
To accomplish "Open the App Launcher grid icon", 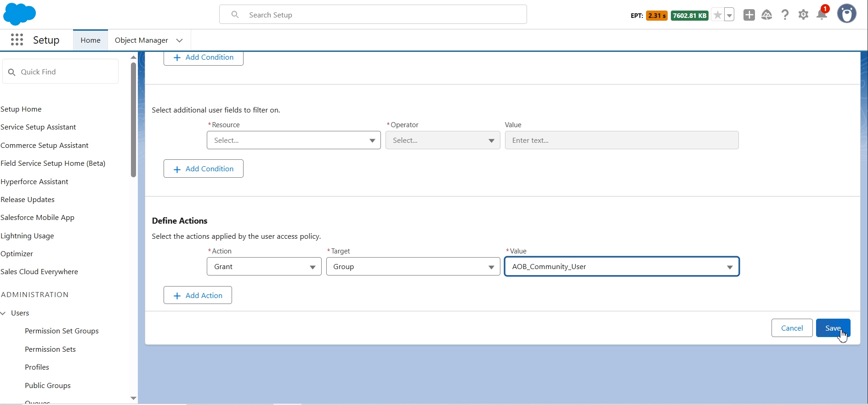I will click(17, 40).
